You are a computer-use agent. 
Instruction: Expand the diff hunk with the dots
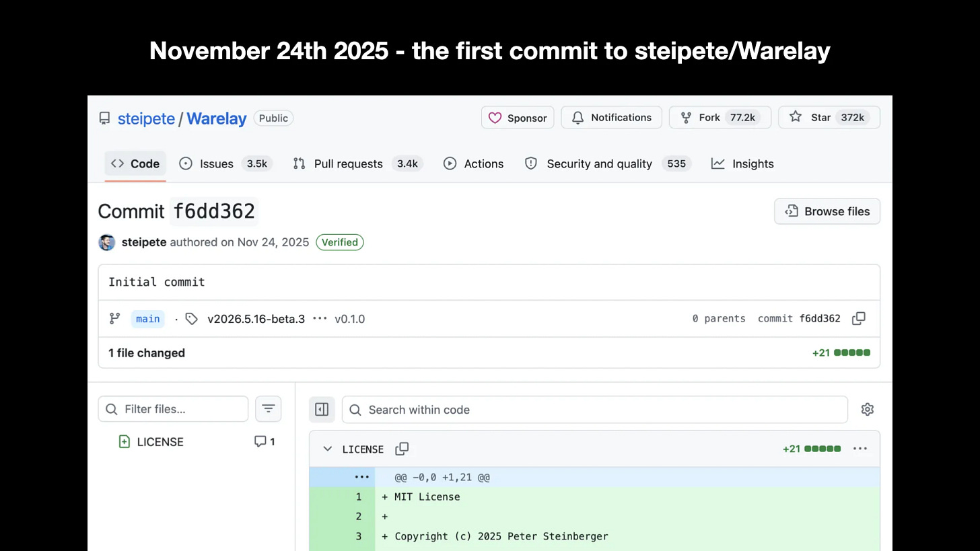361,477
